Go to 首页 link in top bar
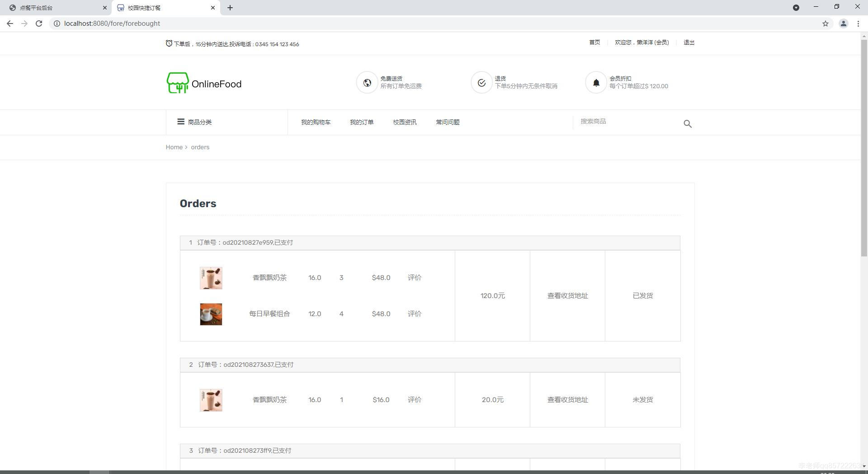The width and height of the screenshot is (868, 474). coord(594,43)
